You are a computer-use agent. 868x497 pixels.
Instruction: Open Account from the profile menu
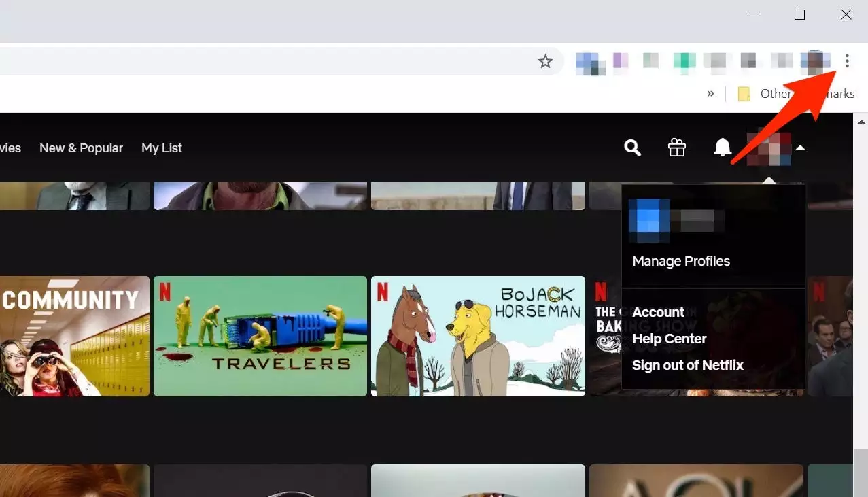click(658, 312)
